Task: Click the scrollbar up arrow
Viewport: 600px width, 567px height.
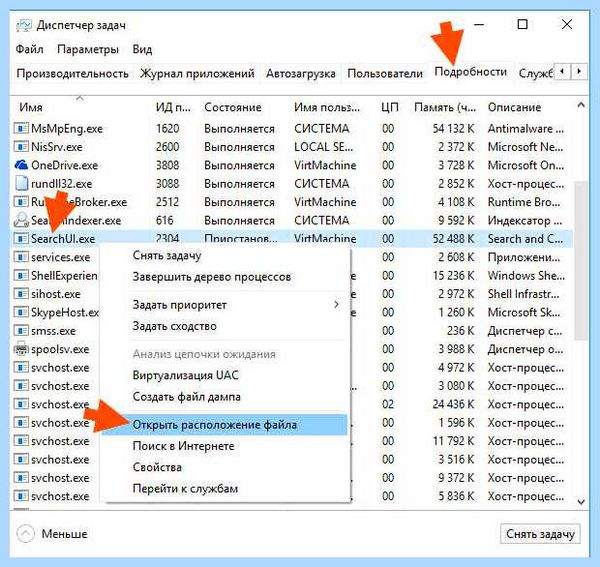Action: pos(581,105)
